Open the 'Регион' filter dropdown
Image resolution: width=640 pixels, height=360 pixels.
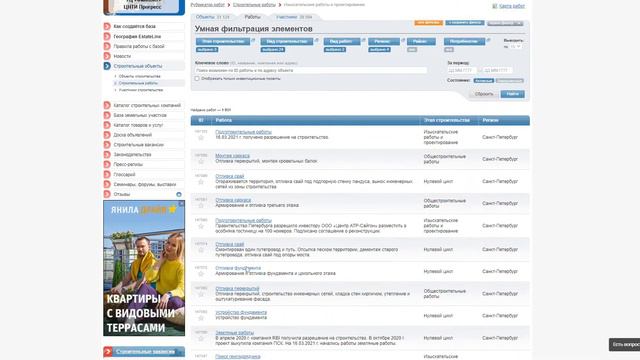(384, 41)
